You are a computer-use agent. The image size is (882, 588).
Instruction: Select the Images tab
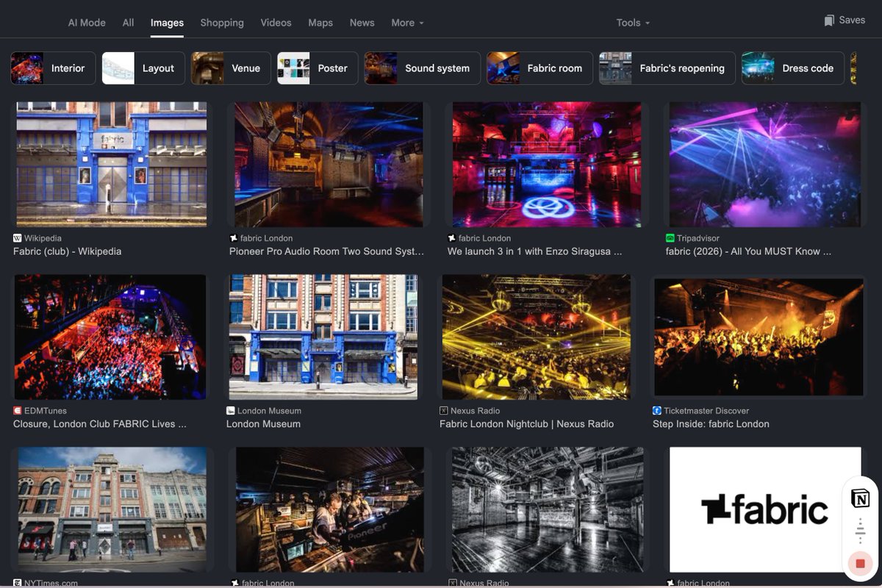point(167,23)
